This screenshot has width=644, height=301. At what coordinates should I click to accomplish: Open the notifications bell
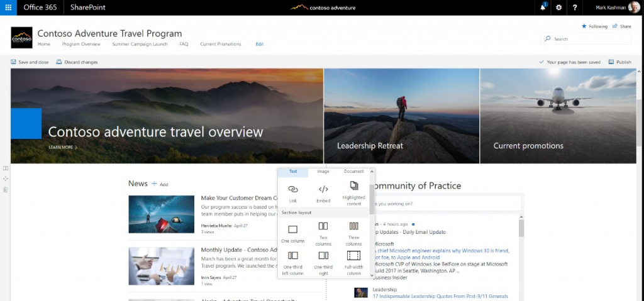pos(543,8)
